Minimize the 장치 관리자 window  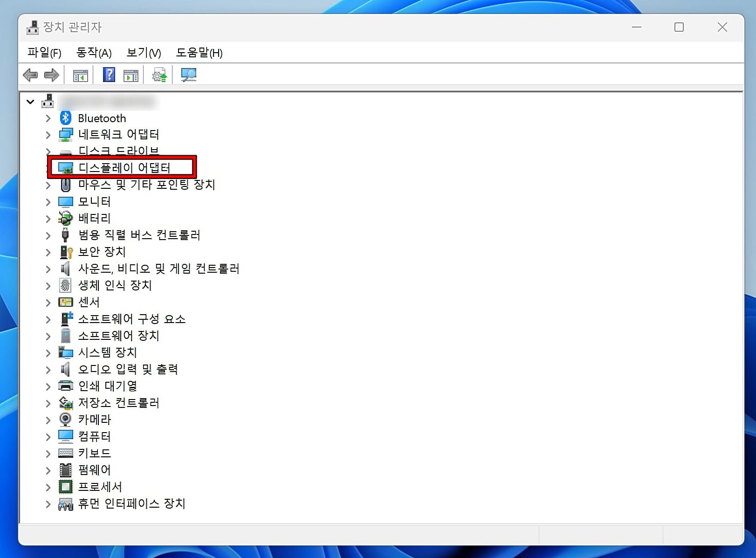coord(637,27)
